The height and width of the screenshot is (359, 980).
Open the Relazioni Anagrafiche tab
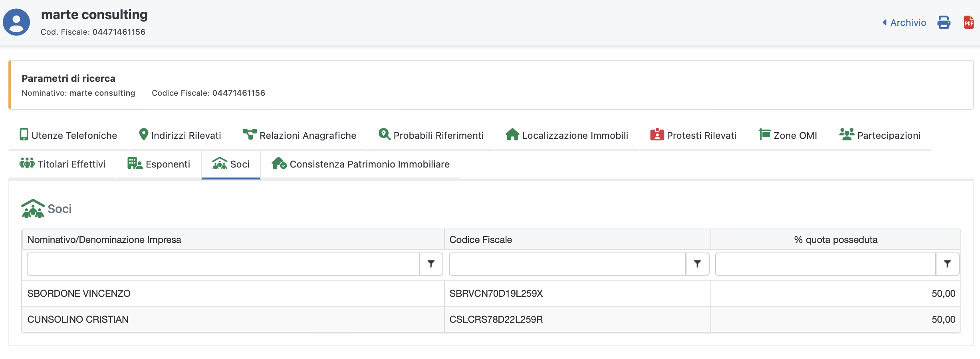pos(300,136)
